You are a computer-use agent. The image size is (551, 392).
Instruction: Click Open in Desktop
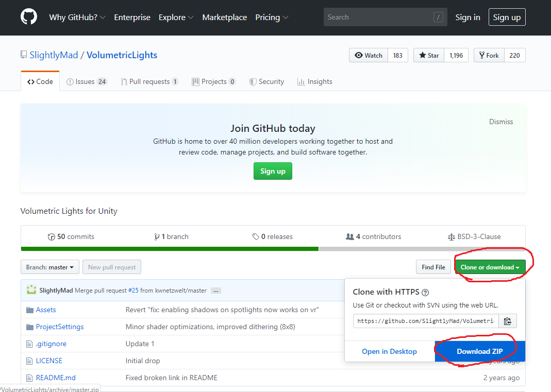pos(389,351)
